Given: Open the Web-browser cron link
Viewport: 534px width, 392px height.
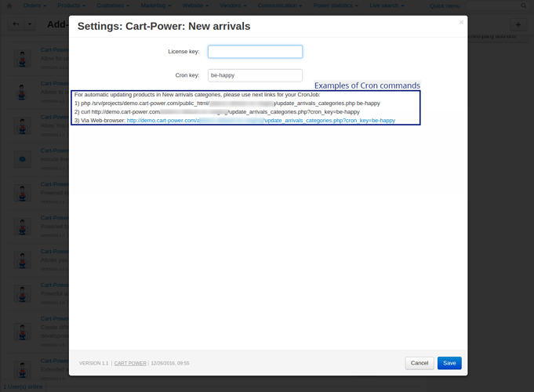Looking at the screenshot, I should pos(261,121).
